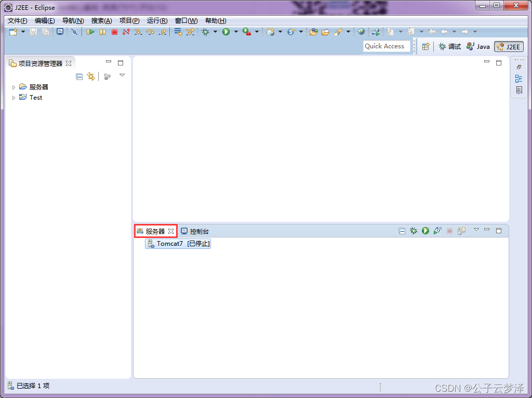
Task: Switch to the 调试 perspective
Action: (x=449, y=46)
